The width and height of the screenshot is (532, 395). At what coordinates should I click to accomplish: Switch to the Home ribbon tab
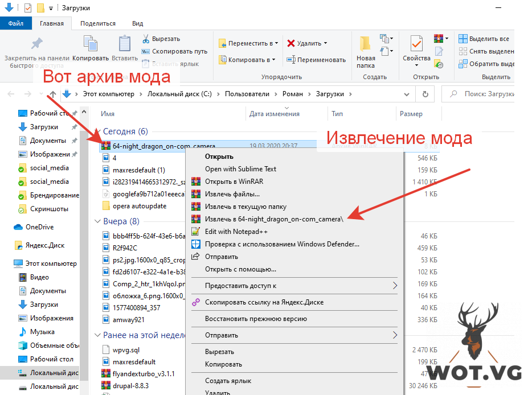tap(52, 23)
